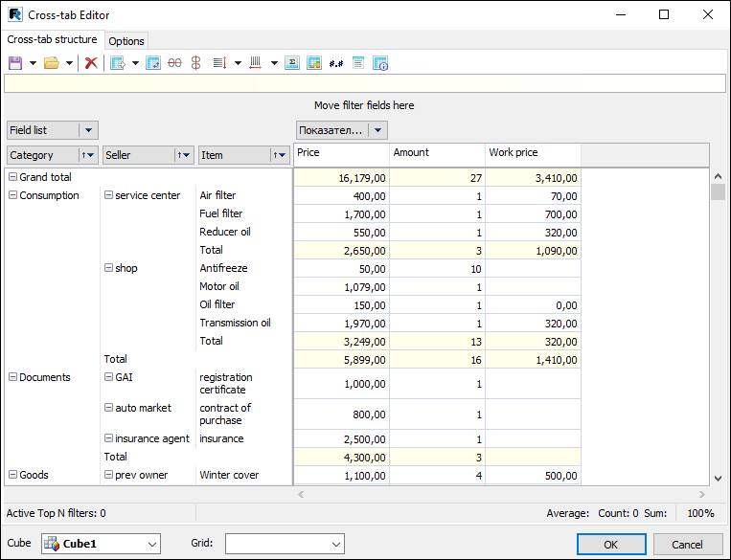Collapse the Consumption category row
Image resolution: width=731 pixels, height=560 pixels.
click(x=12, y=195)
